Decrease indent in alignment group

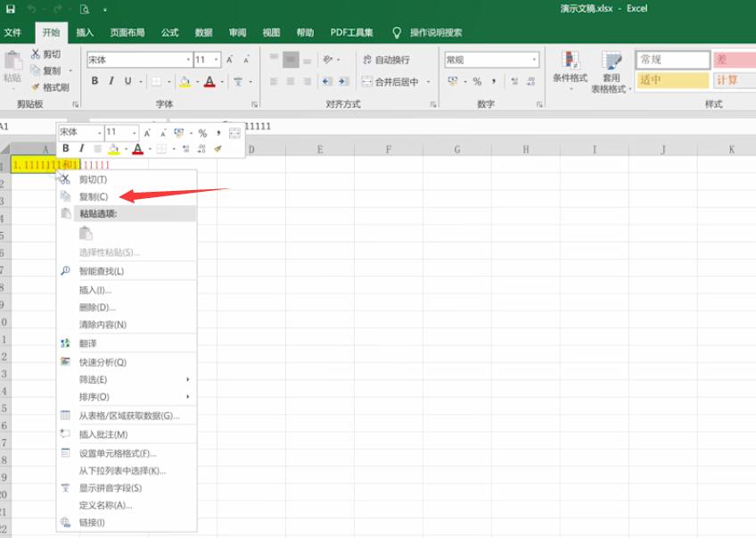[326, 81]
